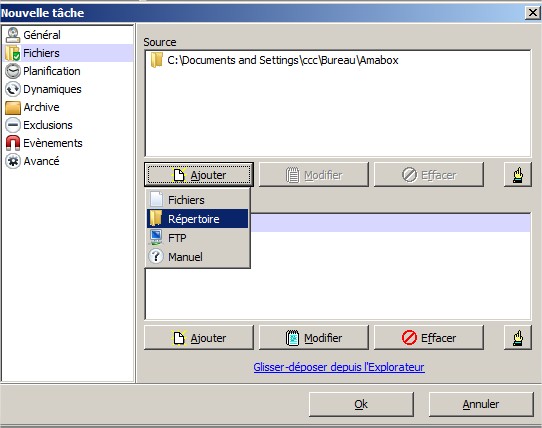This screenshot has width=542, height=428.
Task: Open the Archive box icon
Action: [13, 107]
